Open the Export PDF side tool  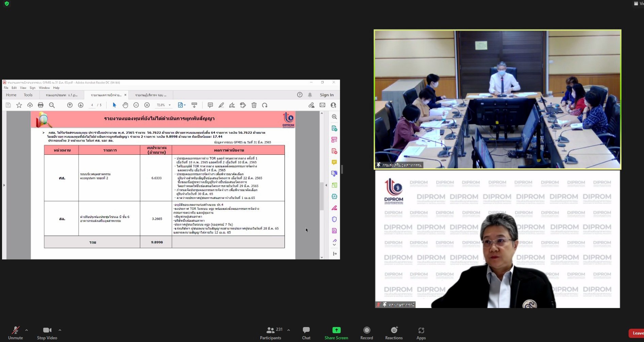pyautogui.click(x=334, y=129)
